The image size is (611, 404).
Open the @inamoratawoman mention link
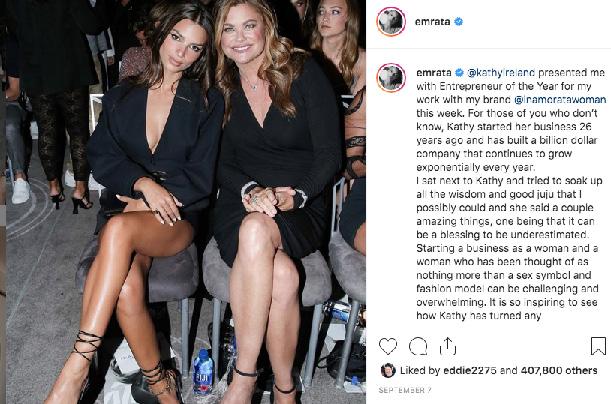(560, 100)
